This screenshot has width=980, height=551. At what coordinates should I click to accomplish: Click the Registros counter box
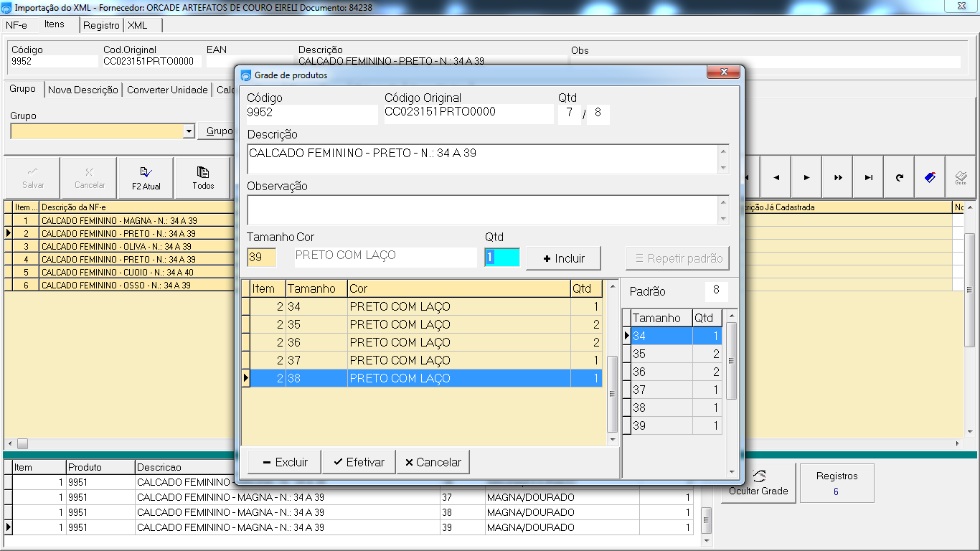pos(837,483)
